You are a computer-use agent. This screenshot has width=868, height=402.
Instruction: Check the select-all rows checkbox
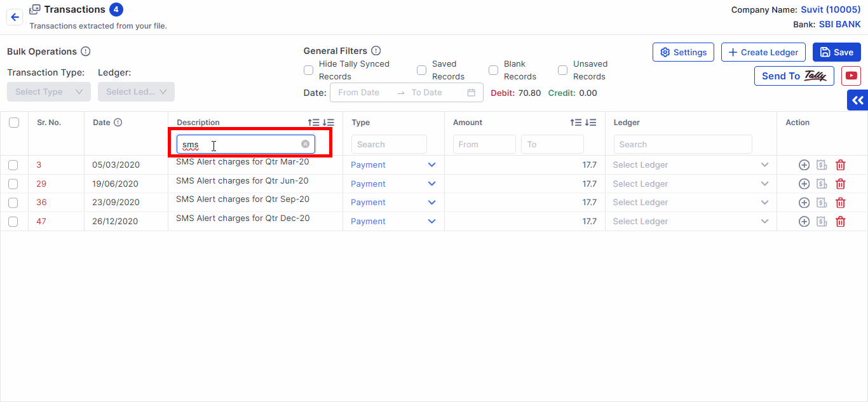click(14, 123)
